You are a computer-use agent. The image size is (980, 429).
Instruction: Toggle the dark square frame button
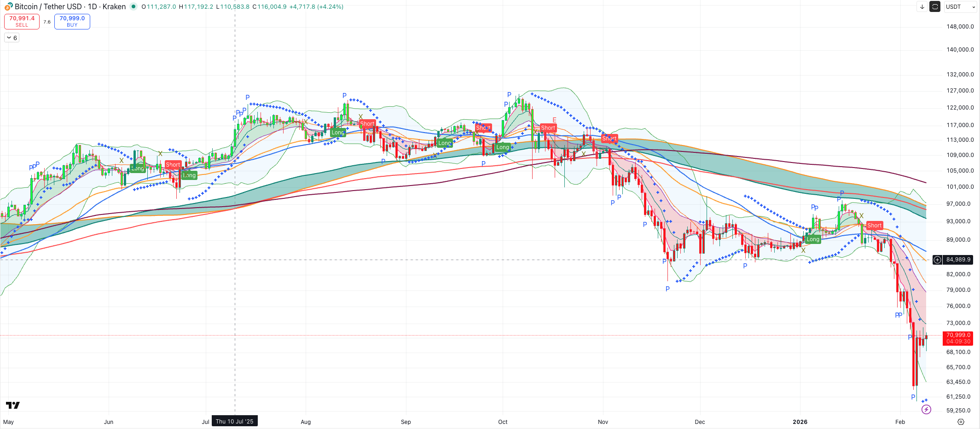pos(935,7)
